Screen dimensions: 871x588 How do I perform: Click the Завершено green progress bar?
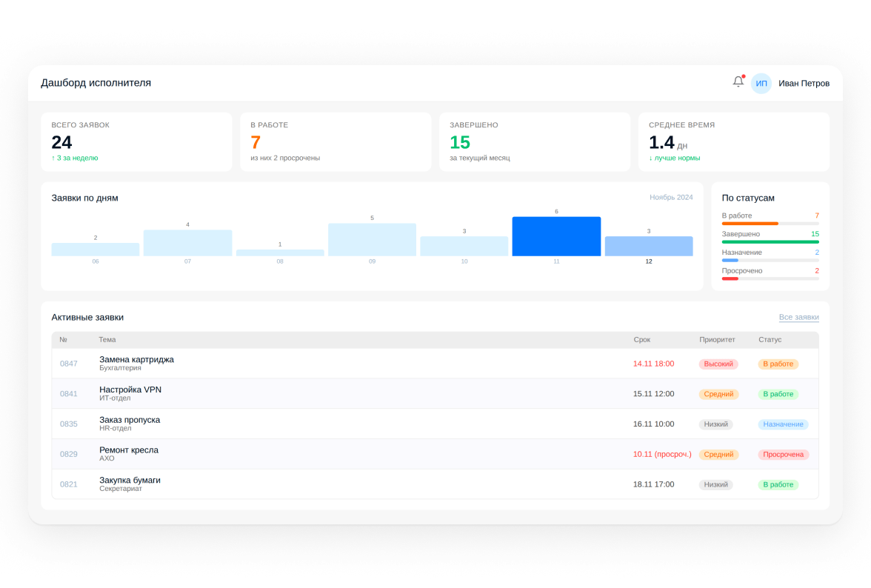coord(770,242)
